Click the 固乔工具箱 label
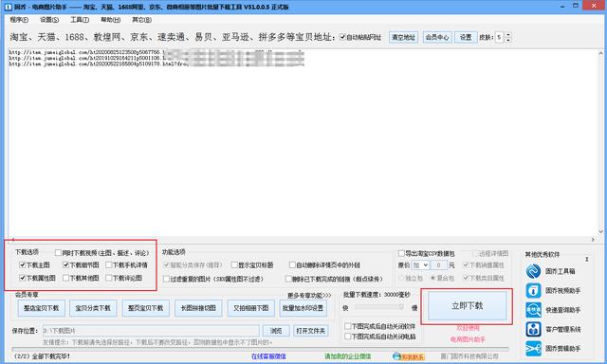The image size is (607, 364). 560,271
